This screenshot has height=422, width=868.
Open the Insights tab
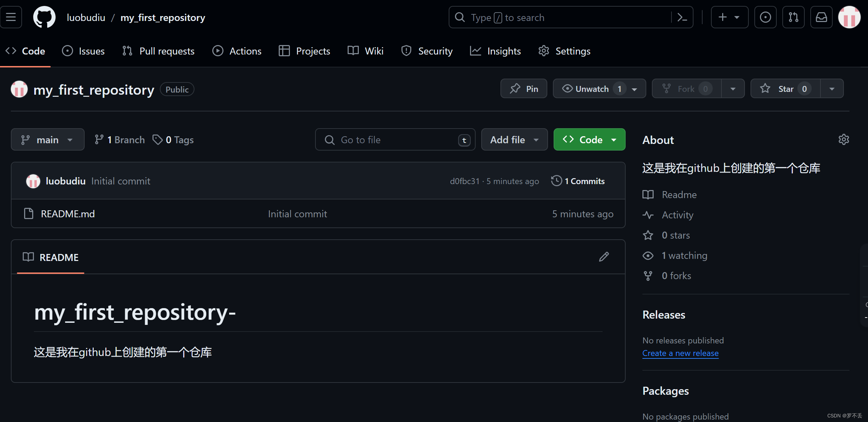pyautogui.click(x=496, y=51)
